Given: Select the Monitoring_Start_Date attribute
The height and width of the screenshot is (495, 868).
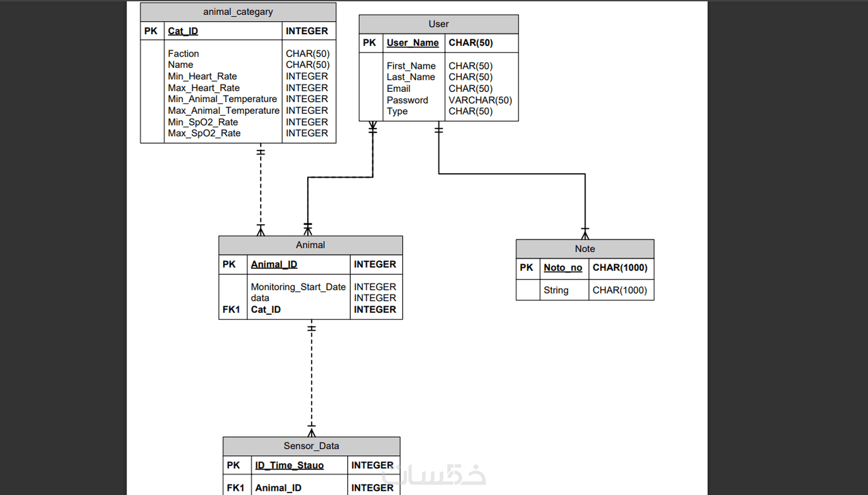Looking at the screenshot, I should coord(298,287).
